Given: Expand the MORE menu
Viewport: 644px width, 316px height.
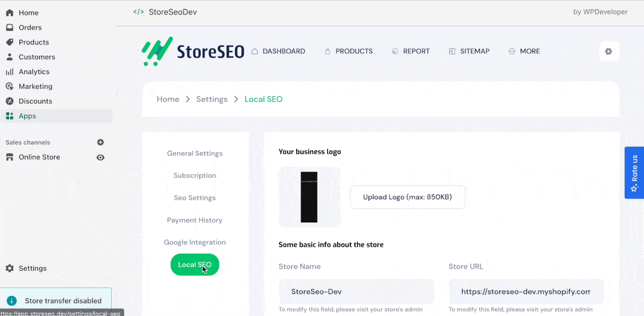Looking at the screenshot, I should tap(524, 51).
